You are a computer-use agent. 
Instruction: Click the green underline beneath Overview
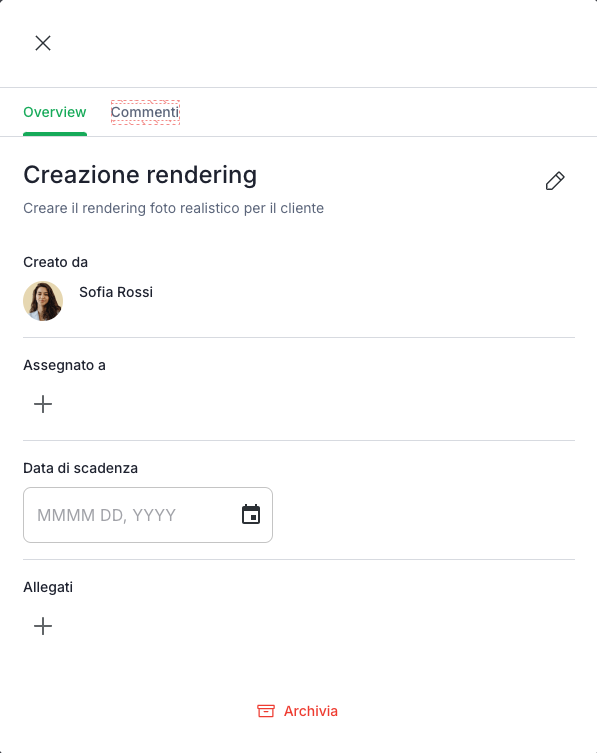55,134
